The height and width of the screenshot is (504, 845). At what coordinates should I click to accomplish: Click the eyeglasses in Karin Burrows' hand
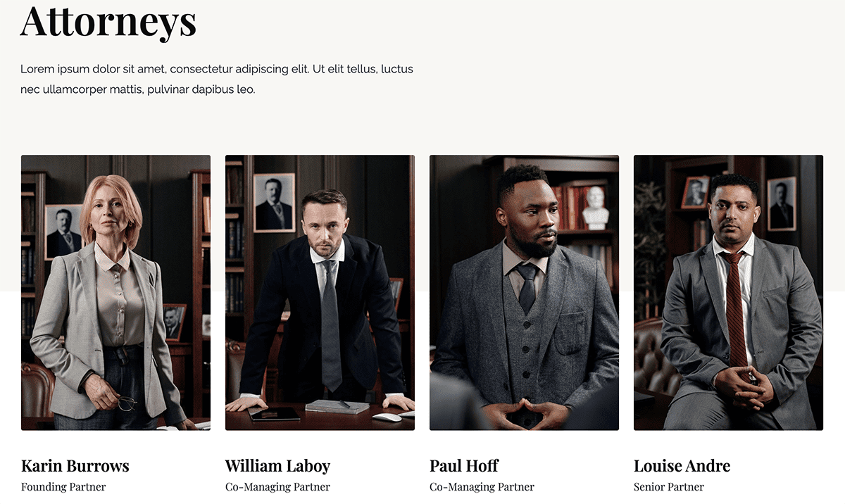click(x=126, y=403)
